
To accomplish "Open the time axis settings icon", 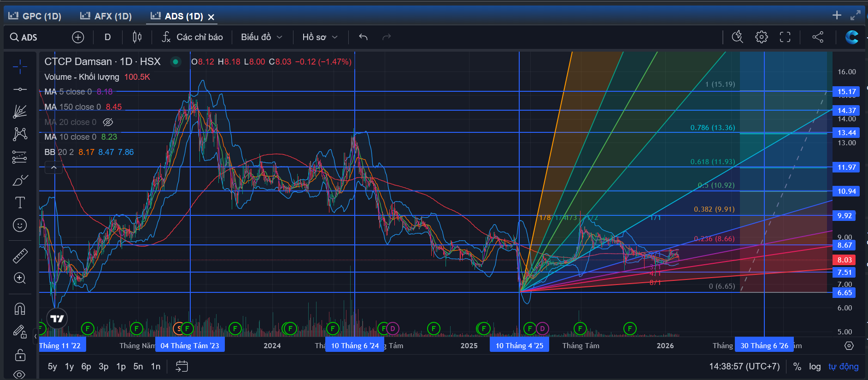I will 849,346.
